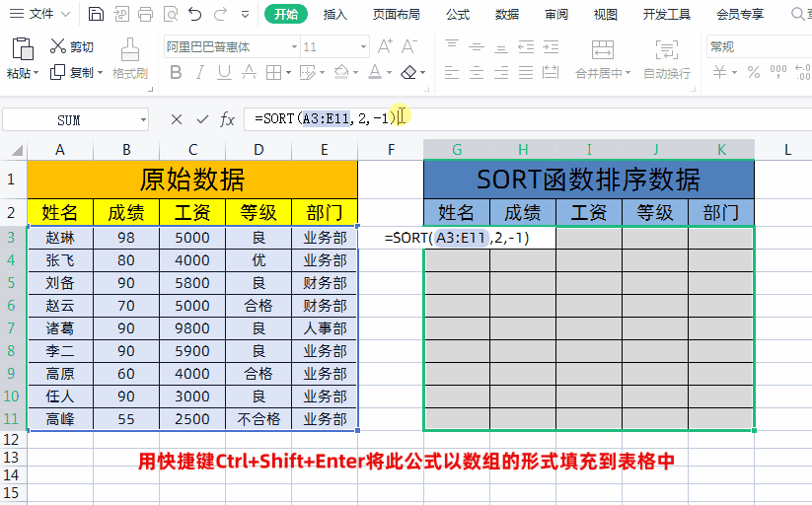Viewport: 812px width, 505px height.
Task: Toggle strikethrough font icon
Action: point(249,73)
